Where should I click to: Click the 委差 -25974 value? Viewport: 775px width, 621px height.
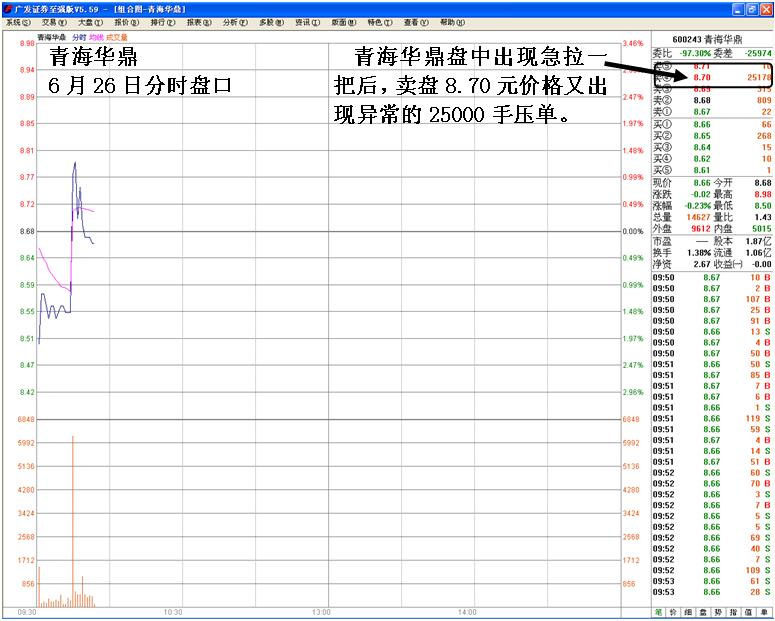tap(759, 53)
